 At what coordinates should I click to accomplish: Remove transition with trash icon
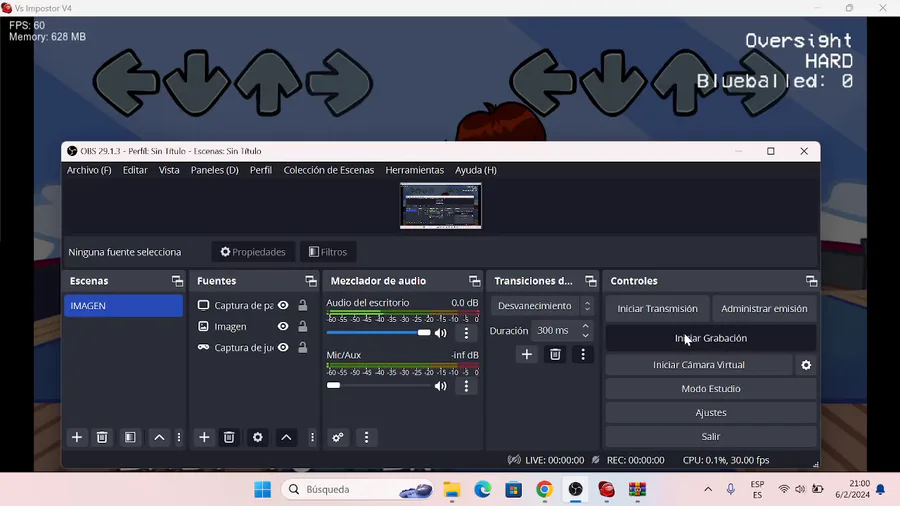point(555,355)
